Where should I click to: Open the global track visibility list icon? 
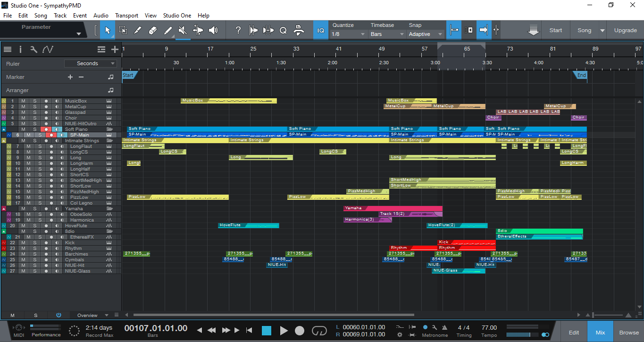[101, 49]
